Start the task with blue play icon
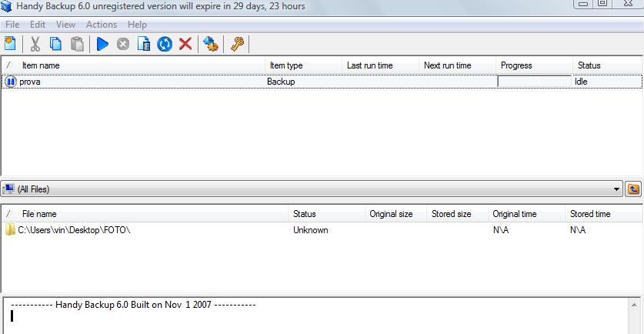This screenshot has width=644, height=334. pos(102,44)
